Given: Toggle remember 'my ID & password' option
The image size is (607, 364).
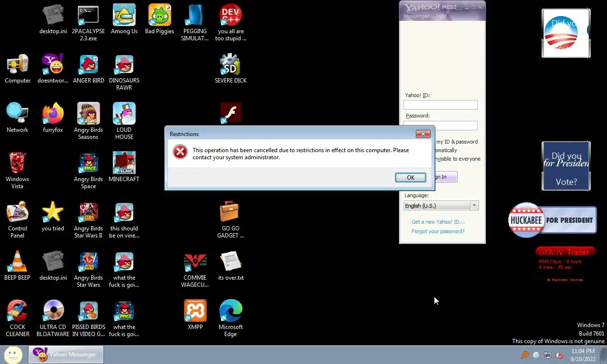Looking at the screenshot, I should (457, 142).
